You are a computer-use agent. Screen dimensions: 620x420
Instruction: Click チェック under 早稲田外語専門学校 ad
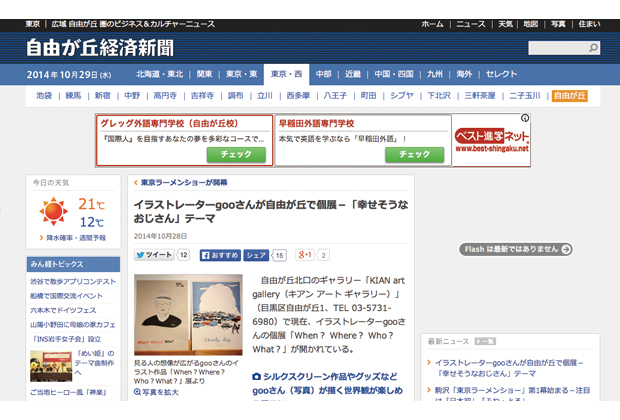(x=414, y=154)
